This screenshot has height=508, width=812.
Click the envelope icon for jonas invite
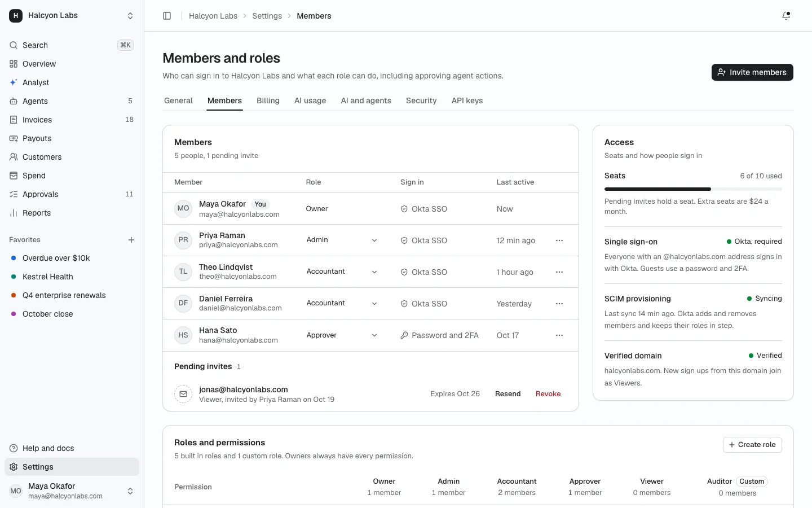pos(183,394)
